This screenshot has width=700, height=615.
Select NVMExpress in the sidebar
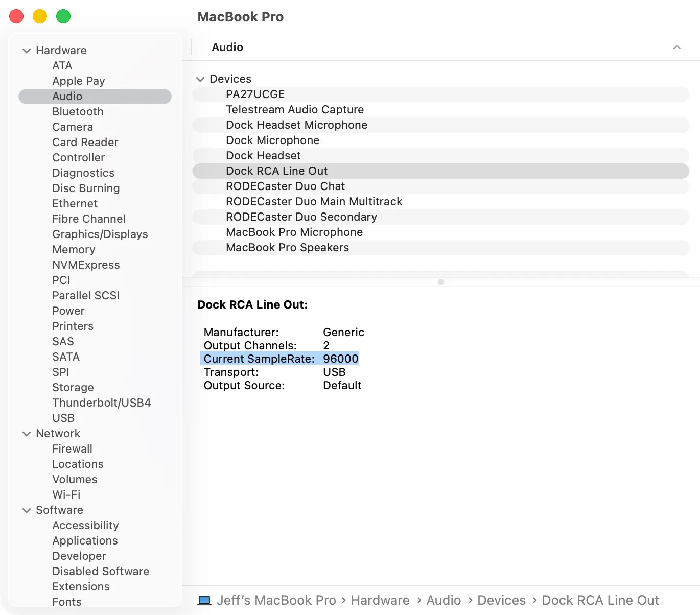(86, 265)
